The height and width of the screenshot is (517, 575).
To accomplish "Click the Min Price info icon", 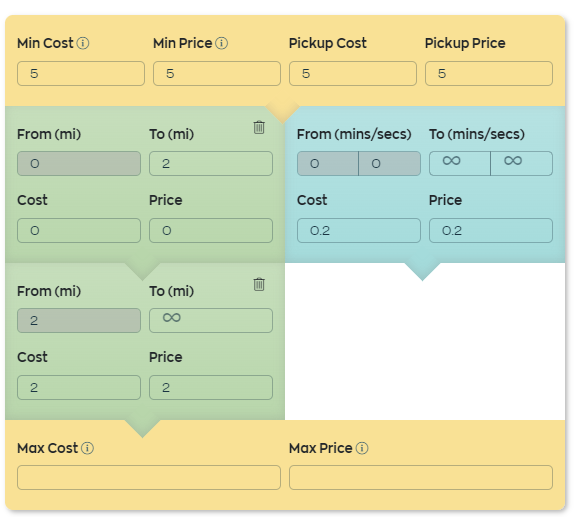I will (221, 43).
